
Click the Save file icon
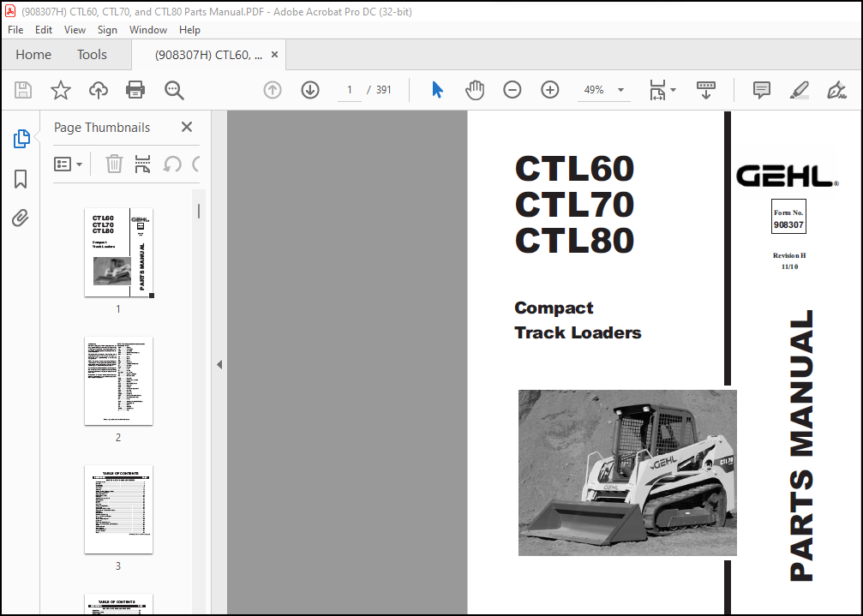23,90
